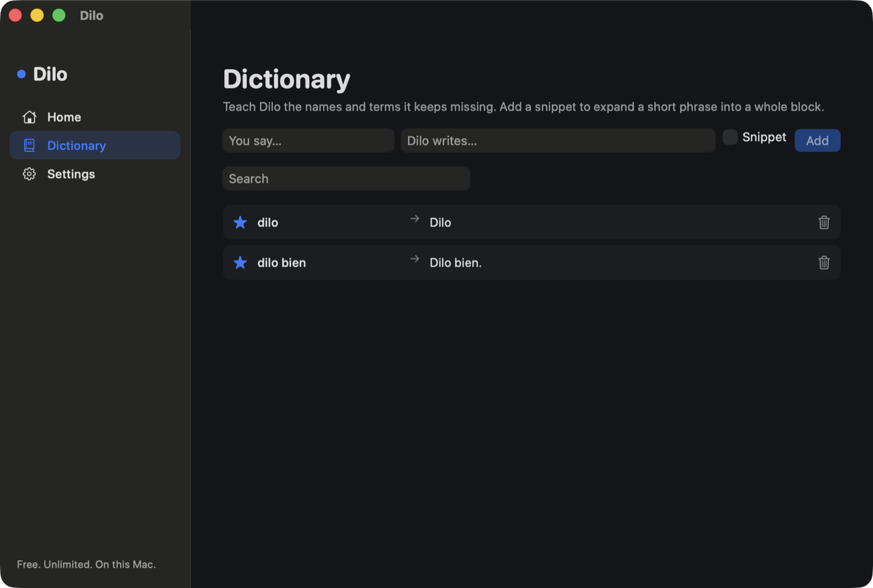This screenshot has height=588, width=873.
Task: Click the gear icon beside Settings
Action: 29,174
